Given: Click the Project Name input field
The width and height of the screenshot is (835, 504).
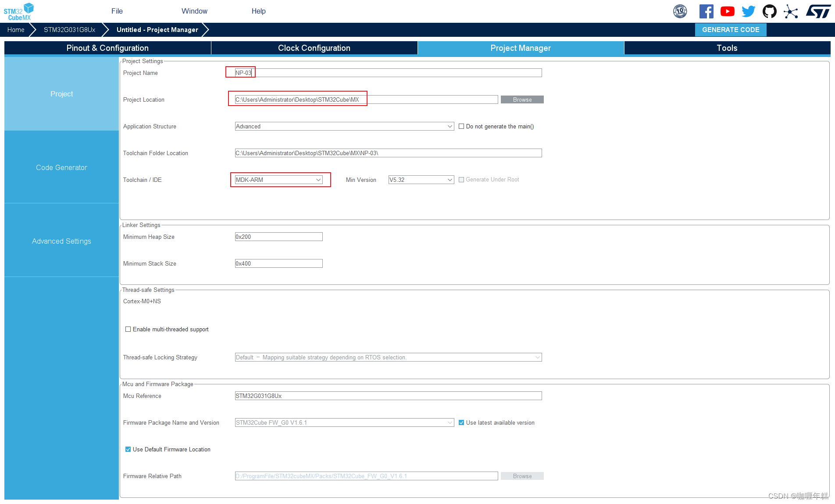Looking at the screenshot, I should point(388,73).
